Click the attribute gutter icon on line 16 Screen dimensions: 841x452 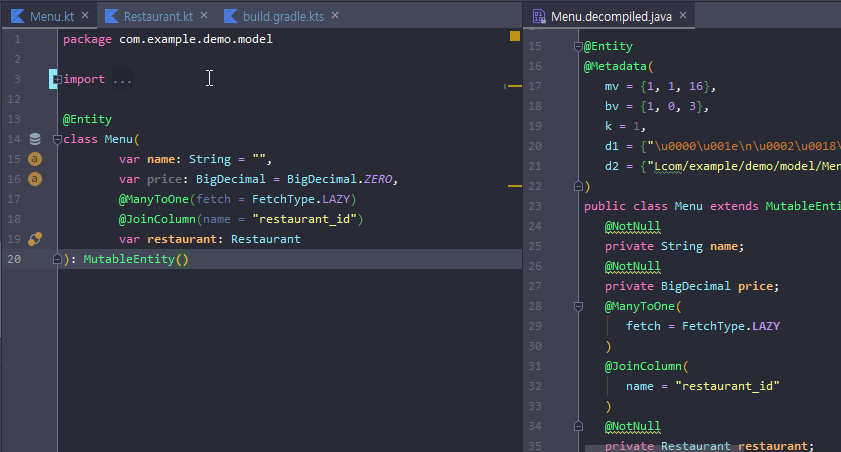pos(35,179)
